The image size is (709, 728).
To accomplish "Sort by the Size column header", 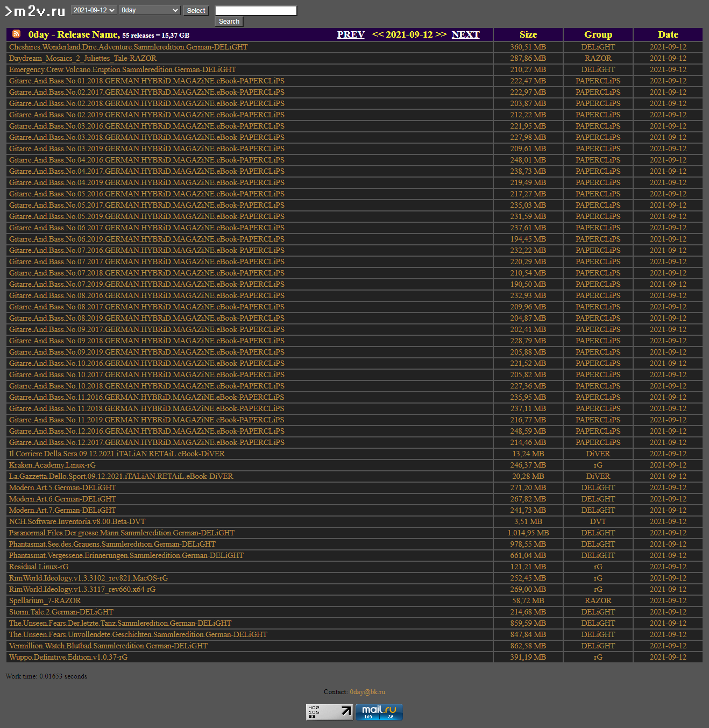I will pos(528,34).
